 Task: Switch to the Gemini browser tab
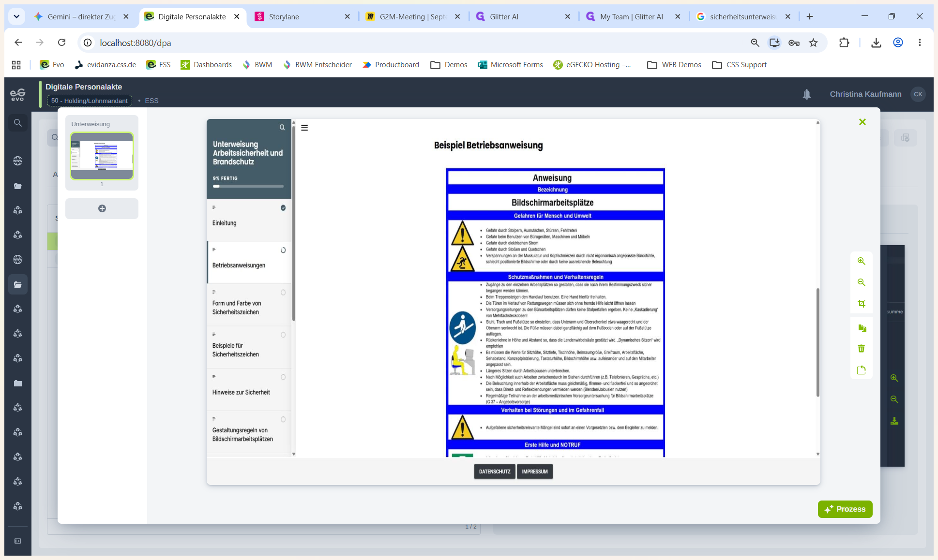pos(81,16)
